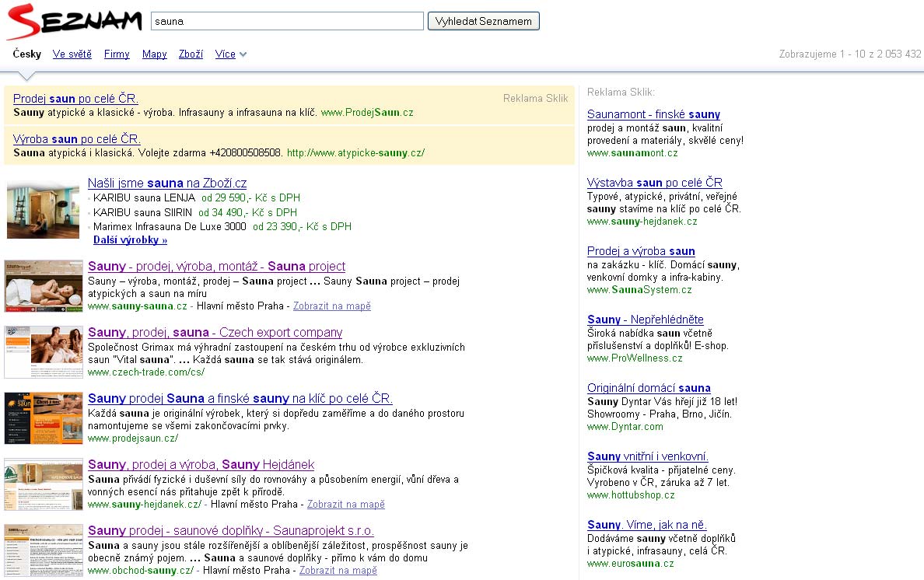Viewport: 924px width, 580px height.
Task: Open the ad 'Prodej saun po celé ČR.'
Action: pos(75,98)
